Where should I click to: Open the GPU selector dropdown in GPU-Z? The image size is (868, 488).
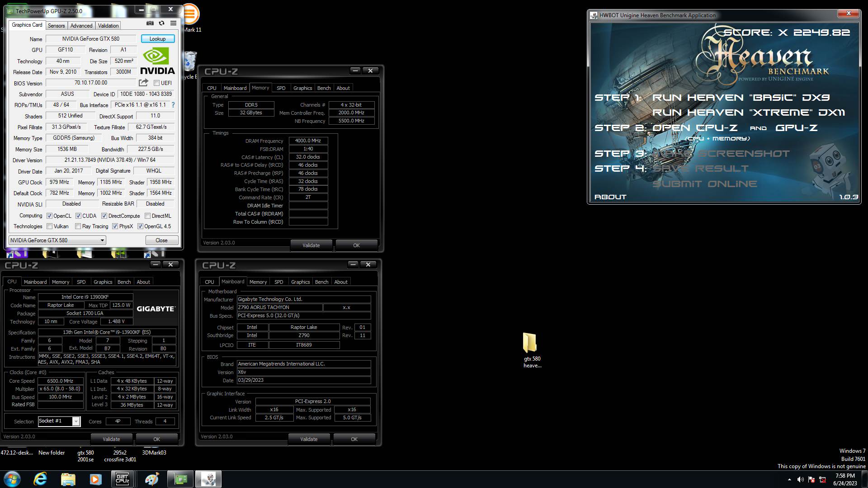tap(57, 240)
